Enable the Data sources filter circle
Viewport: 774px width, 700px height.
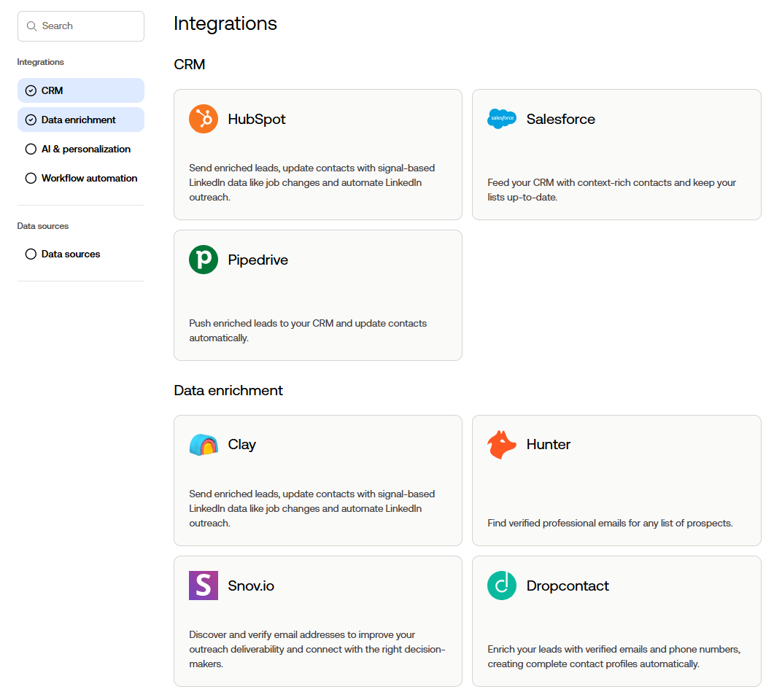pos(31,254)
